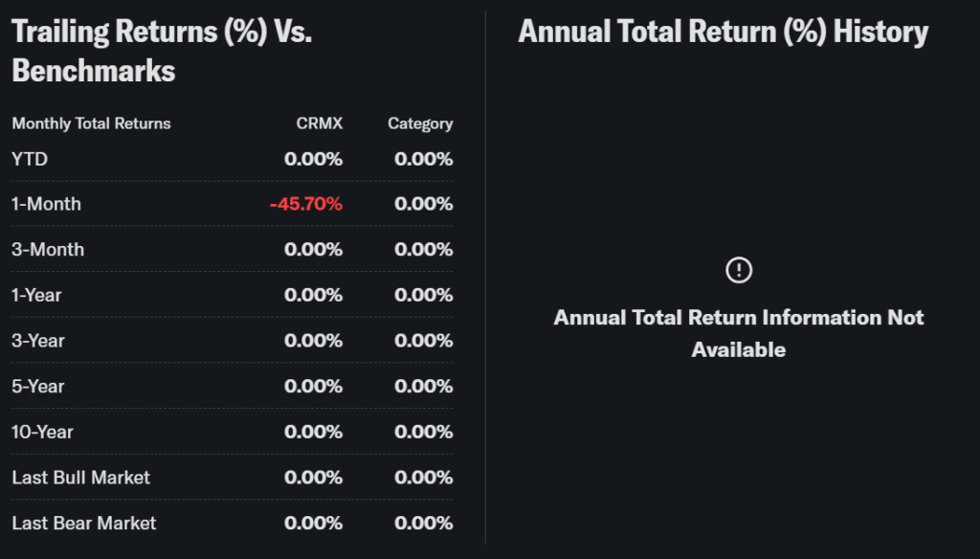Click the Last Bull Market row label
Screen dimensions: 980x559
pos(80,477)
